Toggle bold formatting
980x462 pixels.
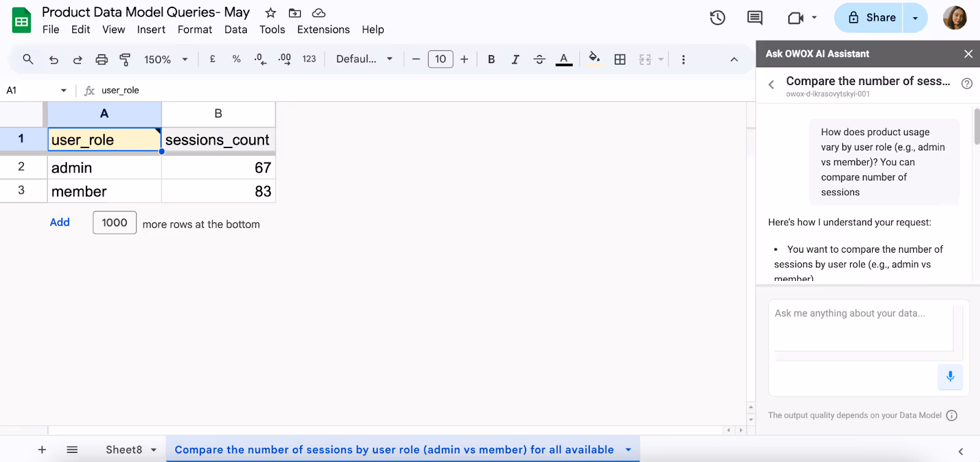point(491,59)
